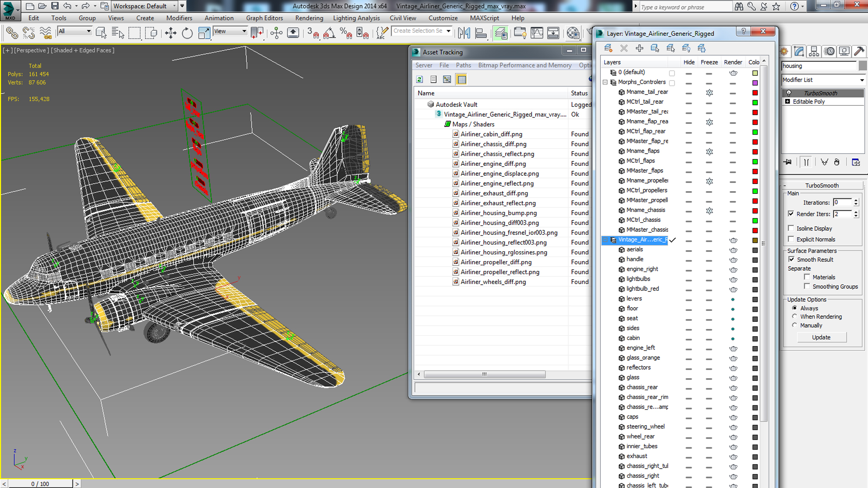Toggle Render Iters checkbox in TurboSmooth
This screenshot has width=868, height=488.
click(x=791, y=214)
